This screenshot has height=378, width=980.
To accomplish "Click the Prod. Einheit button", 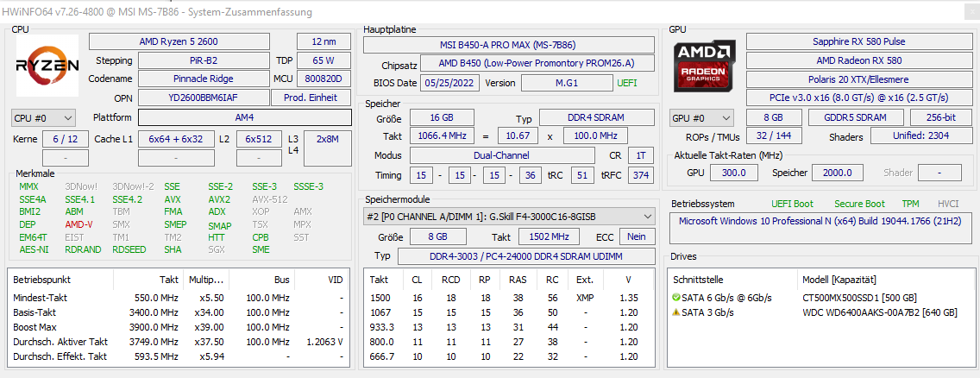I will pyautogui.click(x=311, y=98).
